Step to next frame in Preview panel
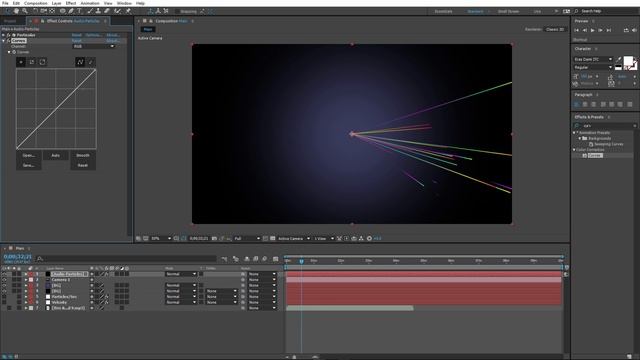Viewport: 640px width, 360px height. coord(600,30)
